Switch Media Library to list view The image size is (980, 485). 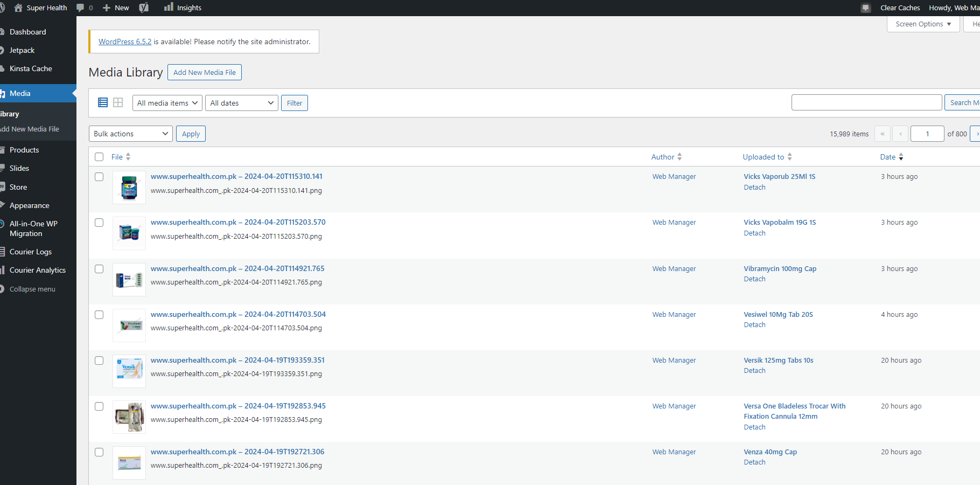coord(102,102)
